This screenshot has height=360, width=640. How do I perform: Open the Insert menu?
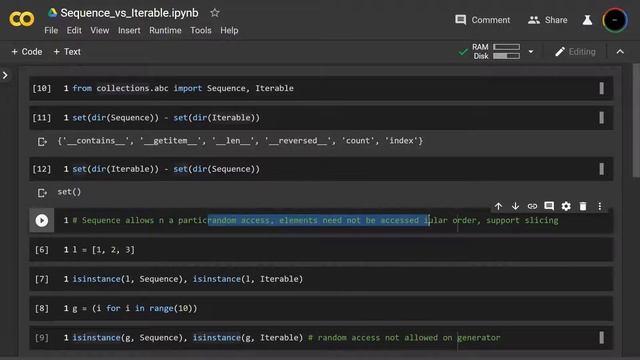pyautogui.click(x=129, y=31)
